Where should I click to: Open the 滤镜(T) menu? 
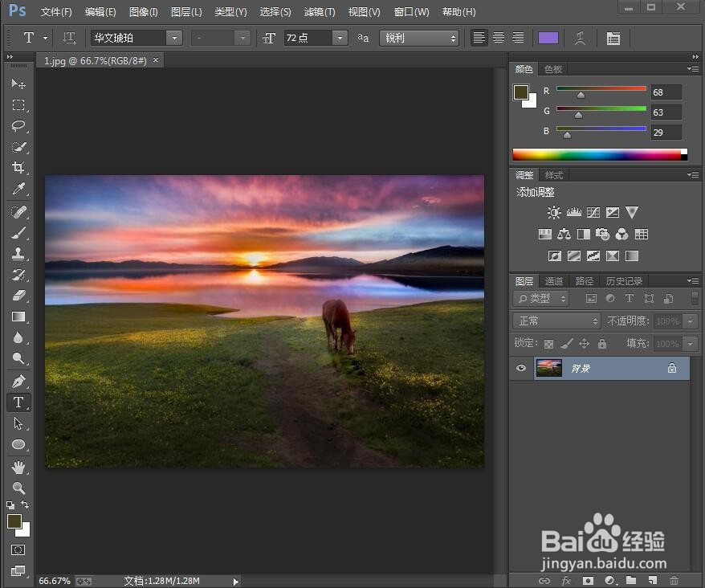click(x=320, y=12)
